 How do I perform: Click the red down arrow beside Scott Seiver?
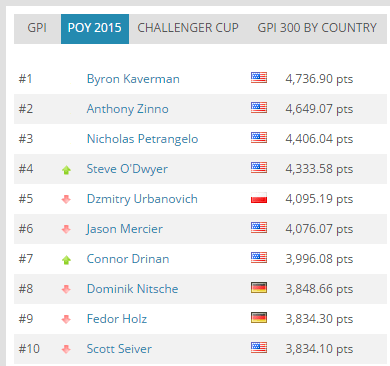[66, 349]
